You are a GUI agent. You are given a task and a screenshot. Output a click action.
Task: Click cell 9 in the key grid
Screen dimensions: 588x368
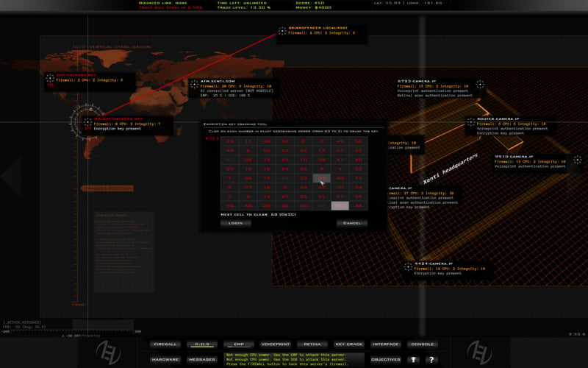[x=322, y=169]
